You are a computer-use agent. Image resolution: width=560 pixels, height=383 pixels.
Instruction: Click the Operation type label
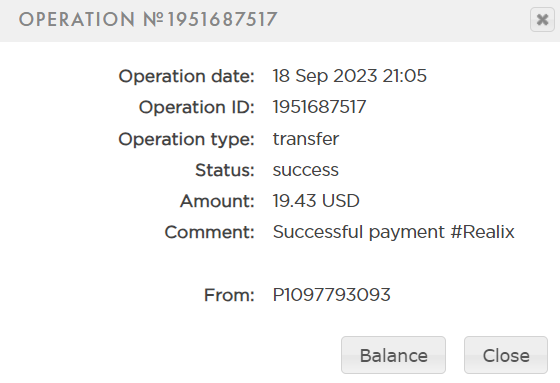click(186, 139)
